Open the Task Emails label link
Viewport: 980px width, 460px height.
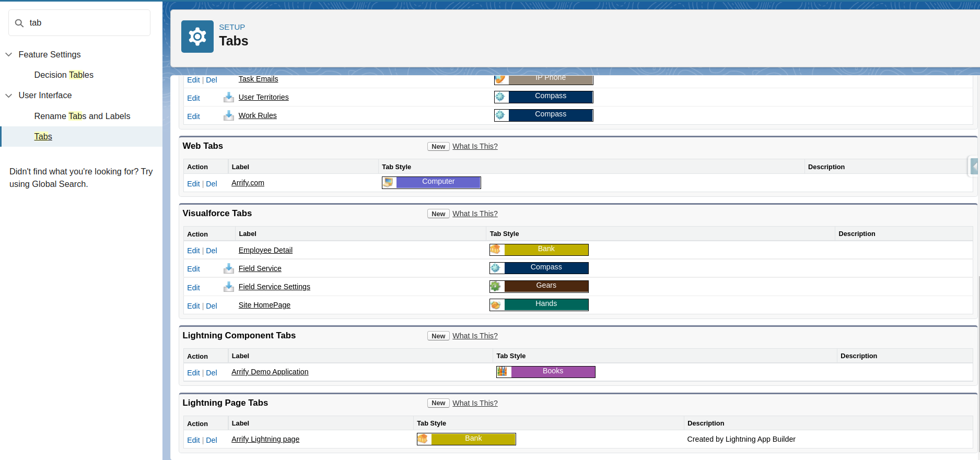coord(258,79)
